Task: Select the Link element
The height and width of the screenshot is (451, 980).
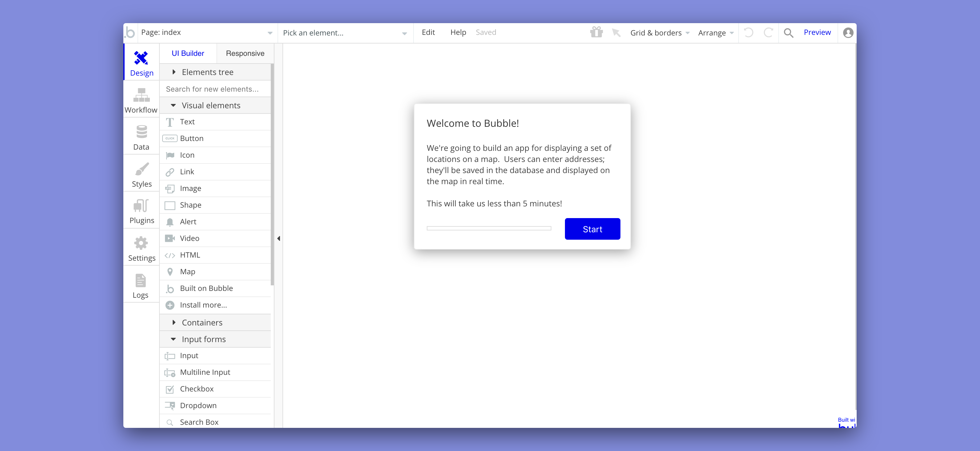Action: tap(215, 172)
